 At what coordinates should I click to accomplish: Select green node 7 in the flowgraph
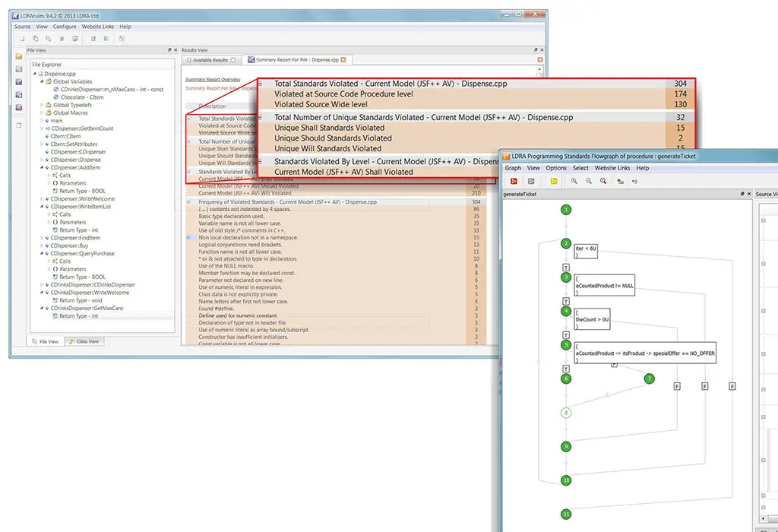point(648,378)
